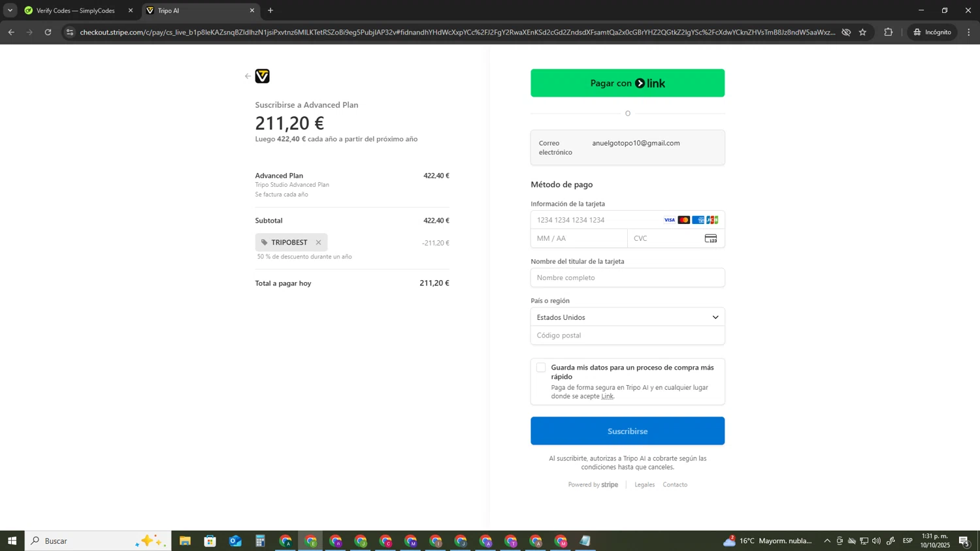Click the American Express brand icon
Image resolution: width=980 pixels, height=551 pixels.
(x=698, y=220)
